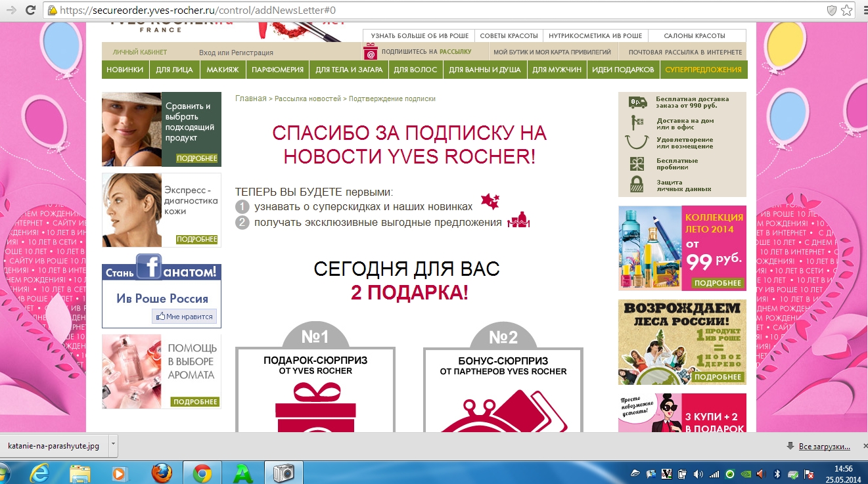Reload the page with the browser refresh icon
Screen dimensions: 868x484
pos(31,11)
